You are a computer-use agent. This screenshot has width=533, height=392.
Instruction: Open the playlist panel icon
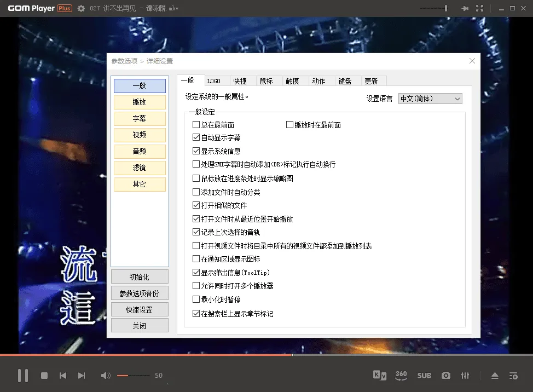click(513, 376)
